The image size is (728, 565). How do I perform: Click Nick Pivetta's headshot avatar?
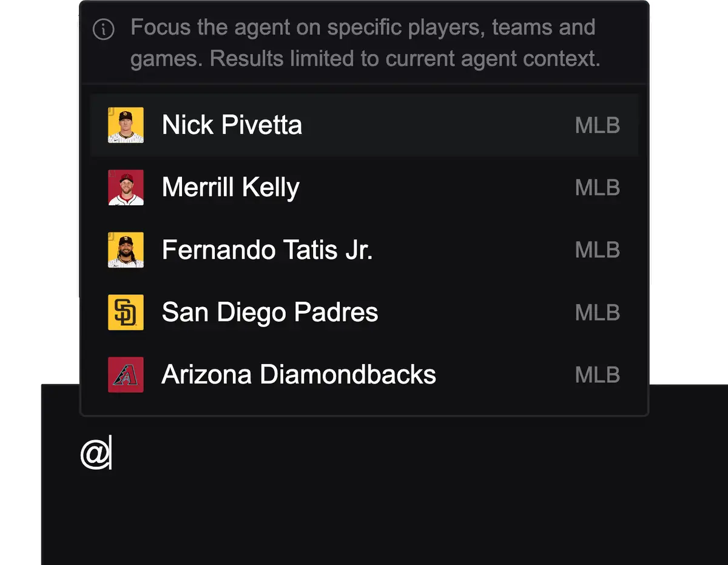click(126, 125)
